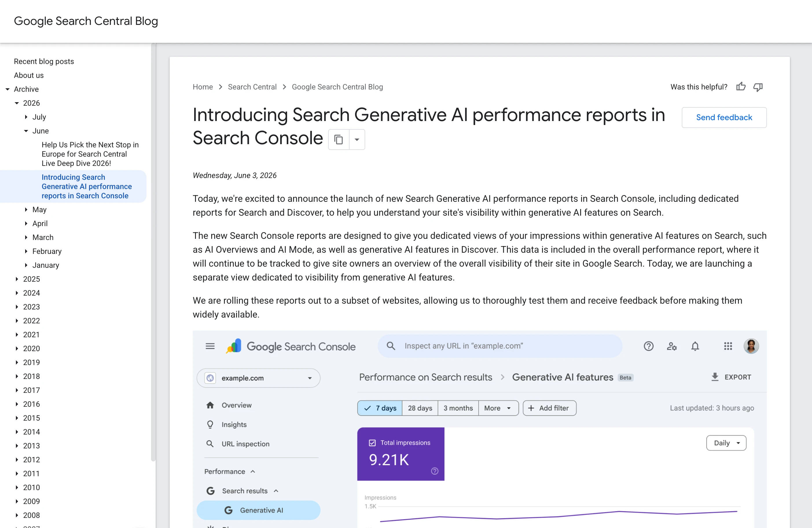Screen dimensions: 812x528
Task: Open the Search Console hamburger menu icon
Action: pos(210,346)
